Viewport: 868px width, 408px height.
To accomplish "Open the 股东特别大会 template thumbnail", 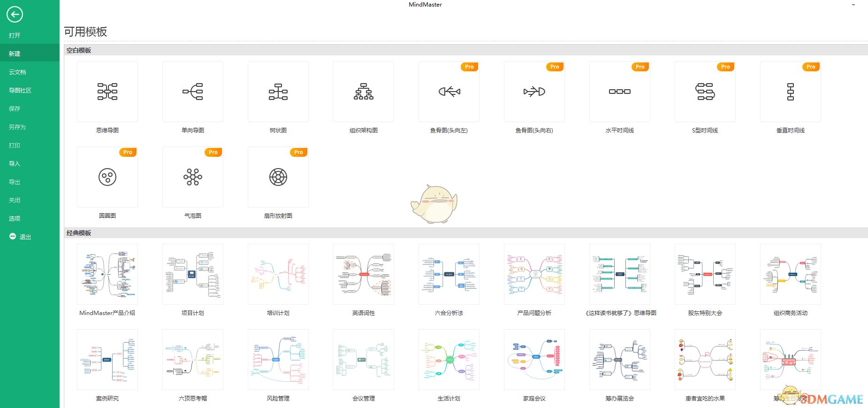I will tap(705, 274).
